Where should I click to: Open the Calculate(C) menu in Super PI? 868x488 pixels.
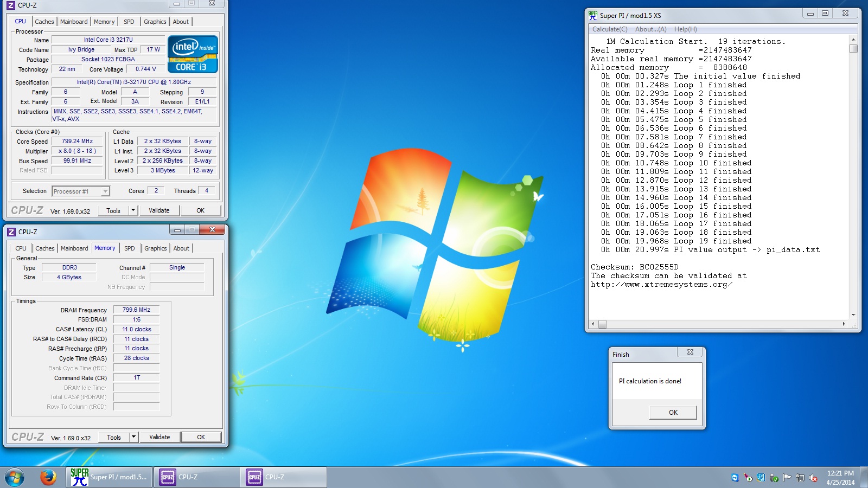610,29
